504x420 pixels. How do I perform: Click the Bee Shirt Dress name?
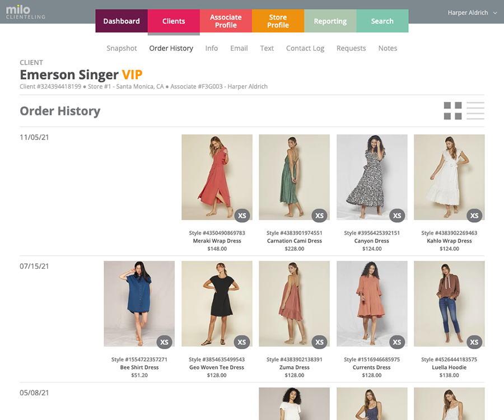click(x=139, y=367)
